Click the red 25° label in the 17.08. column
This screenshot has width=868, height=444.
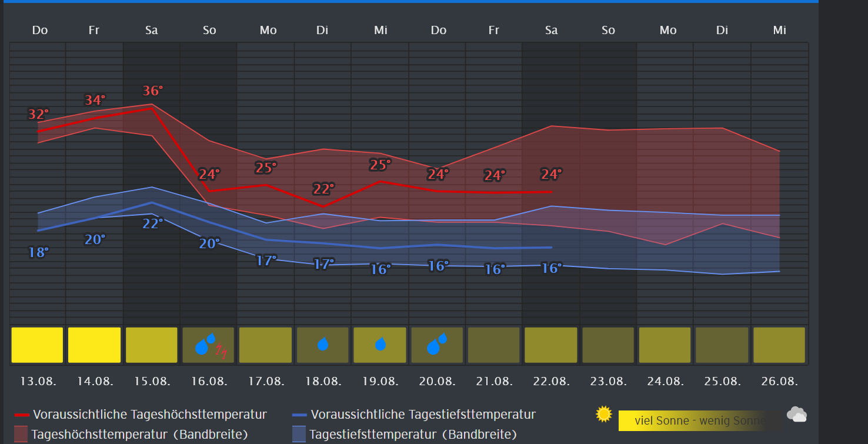266,168
